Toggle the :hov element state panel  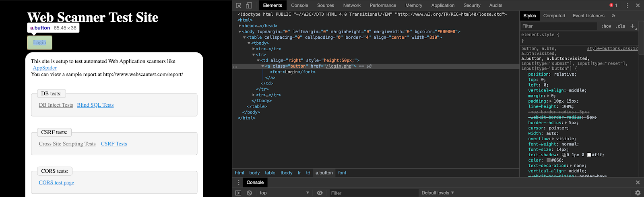[606, 26]
